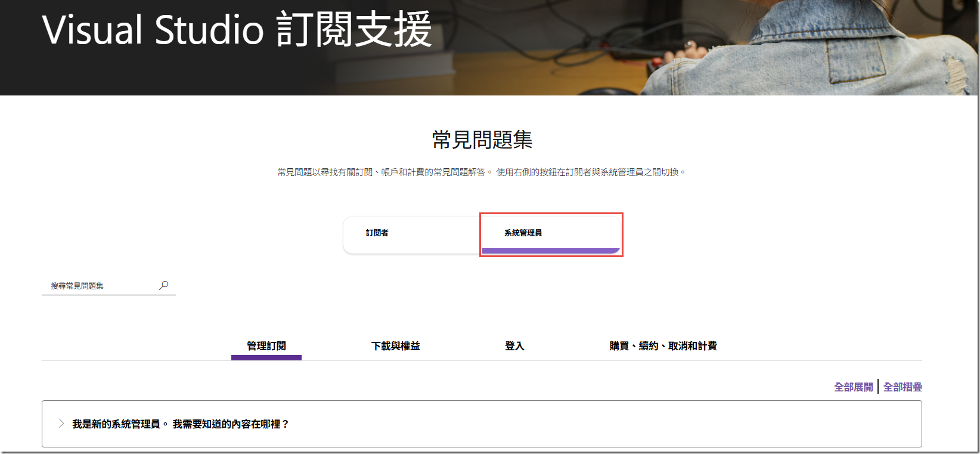Click the Visual Studio 訂閱支援 banner title
The height and width of the screenshot is (454, 980).
[x=237, y=29]
